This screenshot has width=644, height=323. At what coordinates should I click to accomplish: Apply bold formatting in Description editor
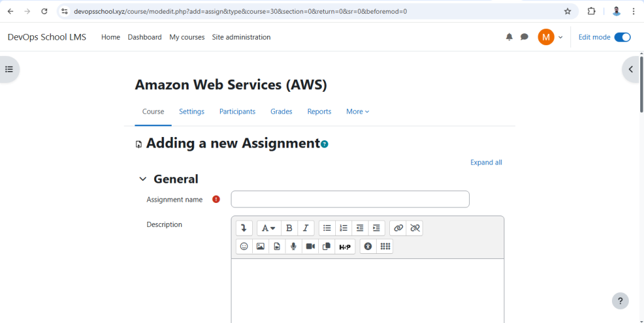point(289,227)
